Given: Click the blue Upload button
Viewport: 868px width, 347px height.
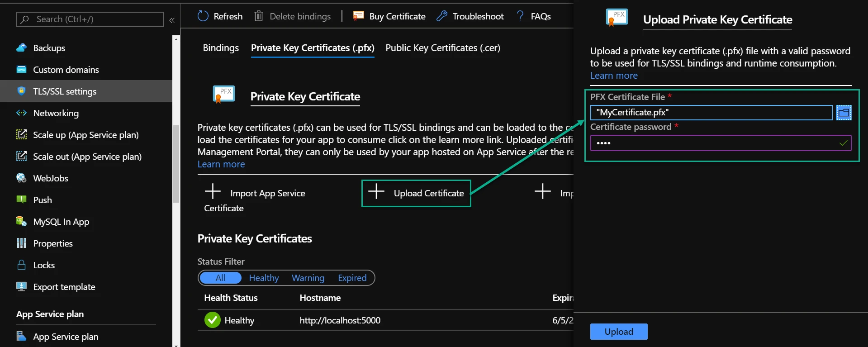Looking at the screenshot, I should coord(619,332).
